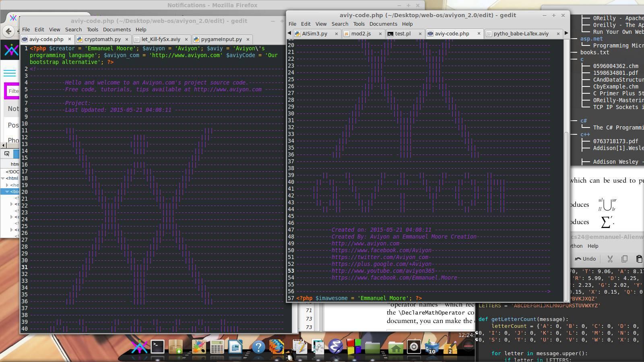The width and height of the screenshot is (644, 362).
Task: Select c++ folder in file tree
Action: click(585, 134)
